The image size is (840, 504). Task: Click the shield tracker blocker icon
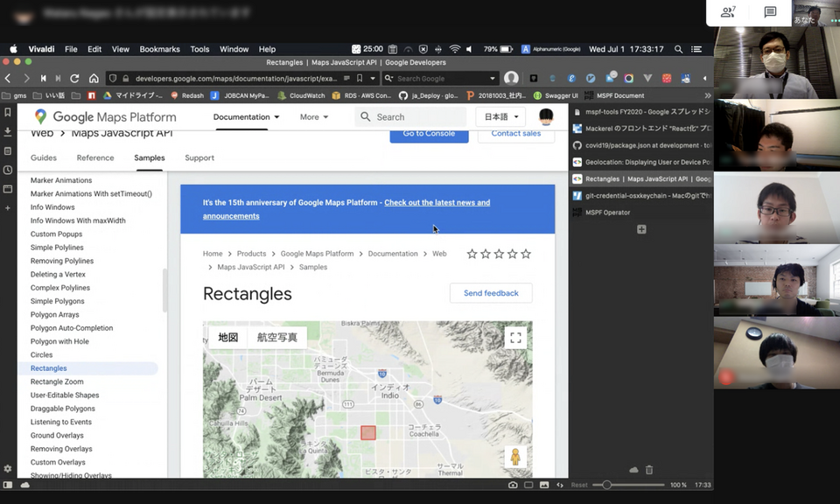coord(113,78)
